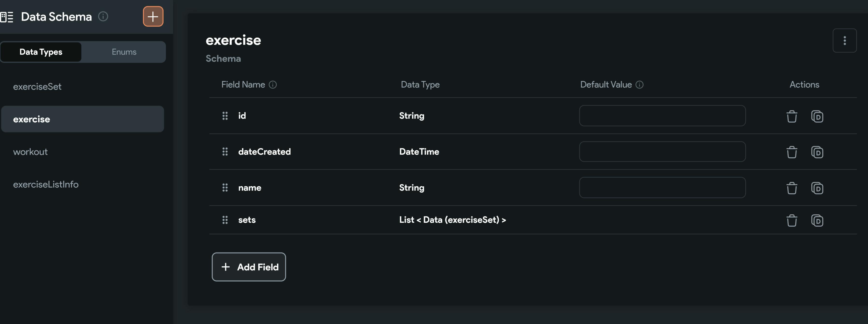The width and height of the screenshot is (868, 324).
Task: Click default value input for name
Action: coord(662,188)
